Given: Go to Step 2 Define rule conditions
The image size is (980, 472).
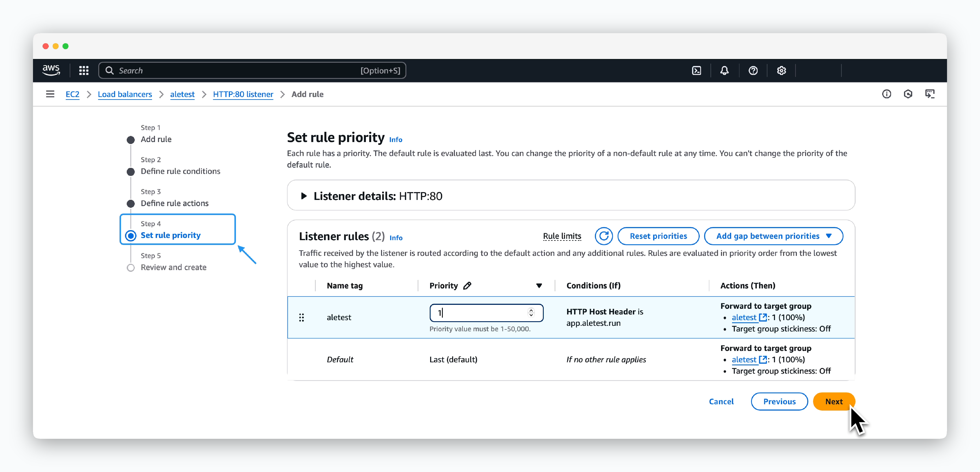Looking at the screenshot, I should (180, 171).
